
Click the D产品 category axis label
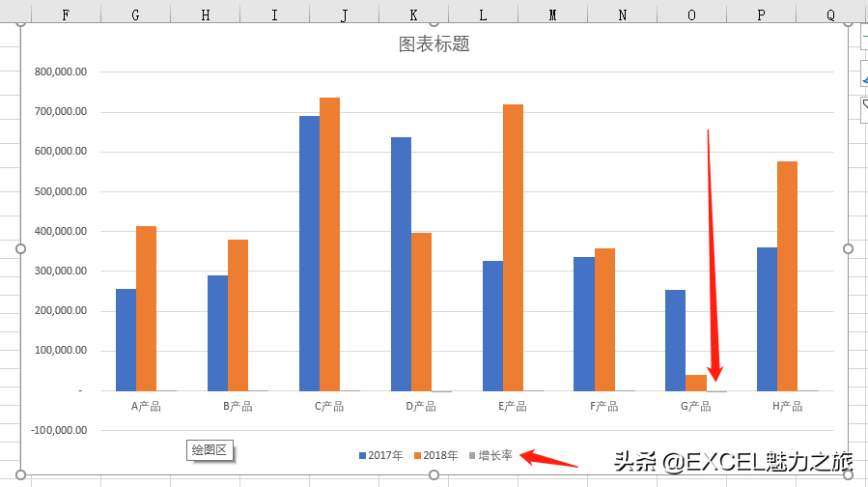point(421,407)
